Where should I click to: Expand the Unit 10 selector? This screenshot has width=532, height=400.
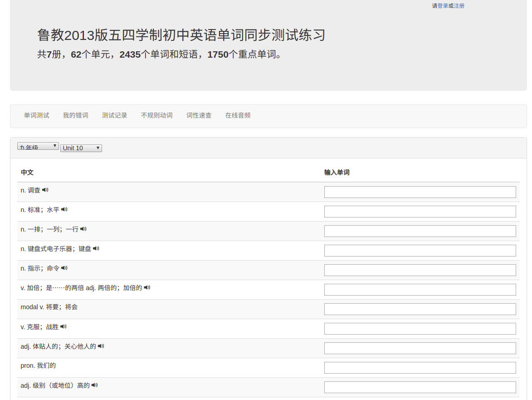[x=81, y=148]
